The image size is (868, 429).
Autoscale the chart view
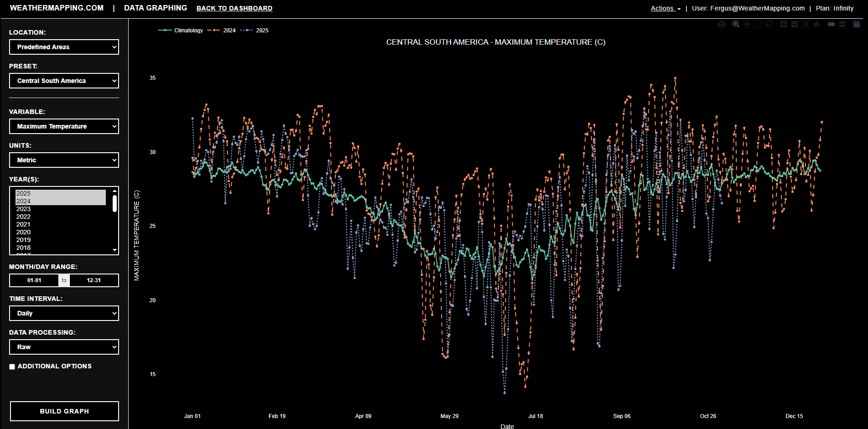click(x=806, y=25)
